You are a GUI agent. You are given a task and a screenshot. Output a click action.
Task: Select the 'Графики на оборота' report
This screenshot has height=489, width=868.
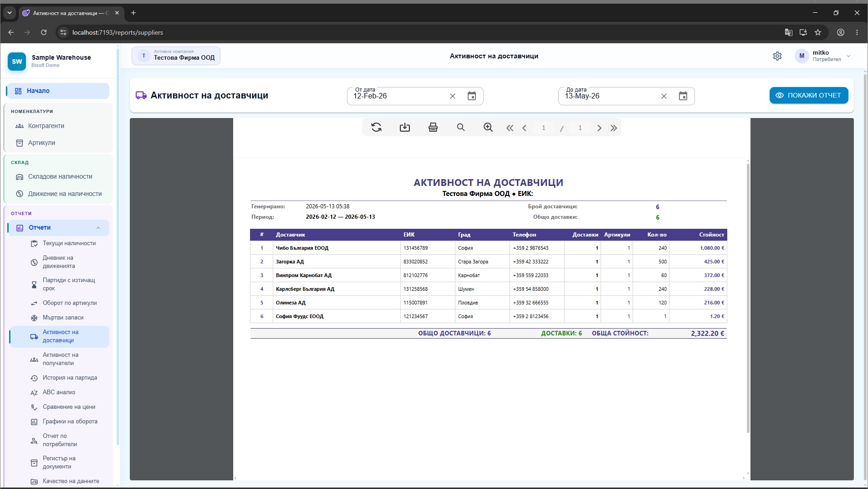(x=70, y=422)
